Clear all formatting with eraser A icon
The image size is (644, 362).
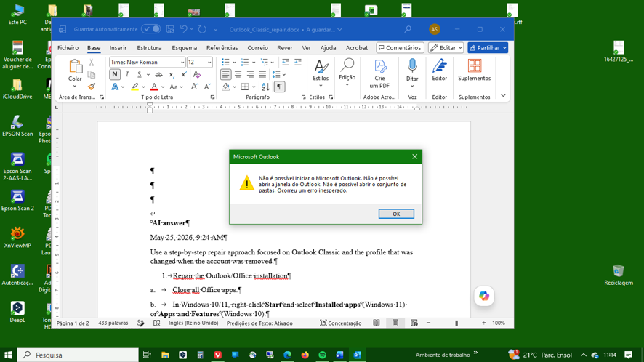click(197, 74)
